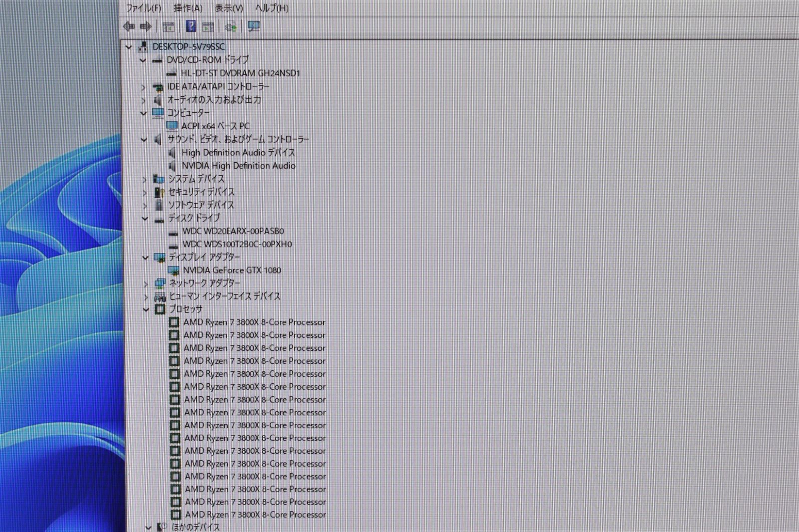Collapse the サウンド、ビデオ、およびゲーム コントローラー branch
Viewport: 799px width, 532px height.
[x=144, y=140]
